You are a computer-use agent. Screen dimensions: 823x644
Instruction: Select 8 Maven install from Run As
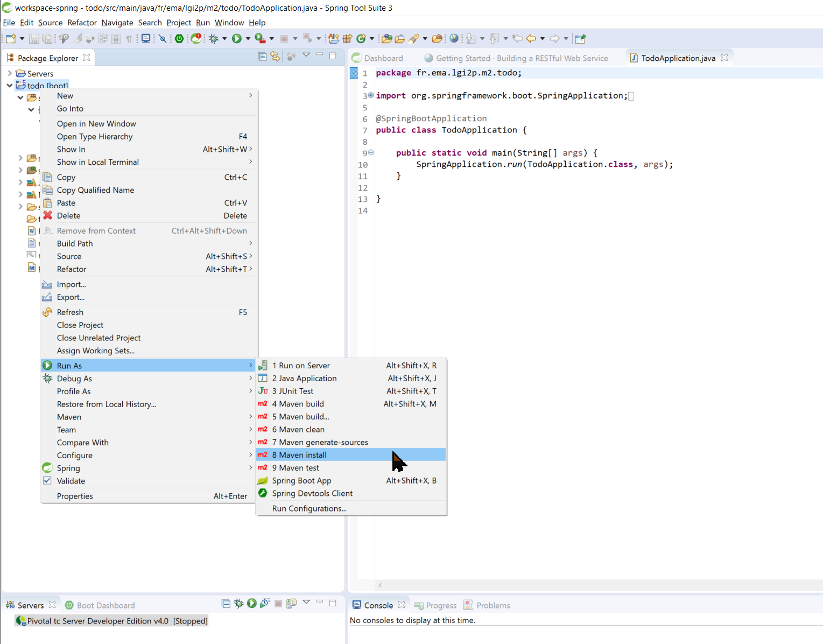(351, 455)
